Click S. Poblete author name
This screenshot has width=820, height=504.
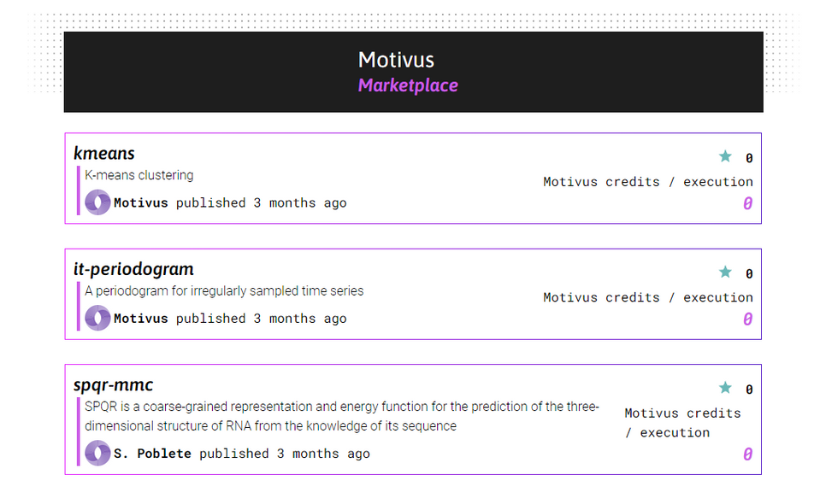152,454
